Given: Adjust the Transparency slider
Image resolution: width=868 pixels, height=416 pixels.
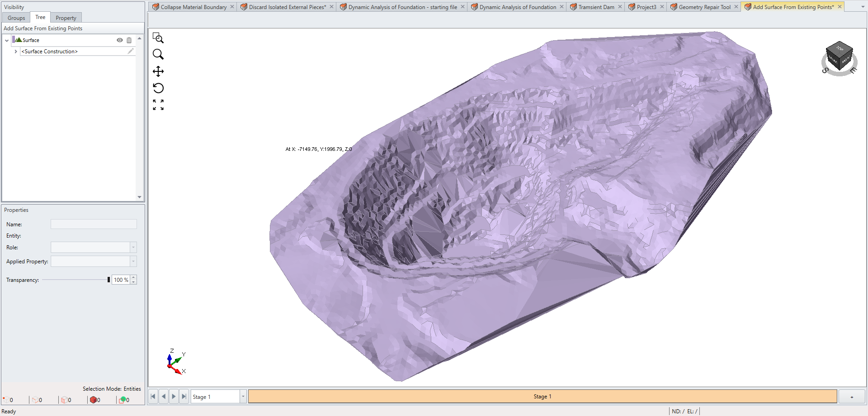Looking at the screenshot, I should (x=108, y=280).
